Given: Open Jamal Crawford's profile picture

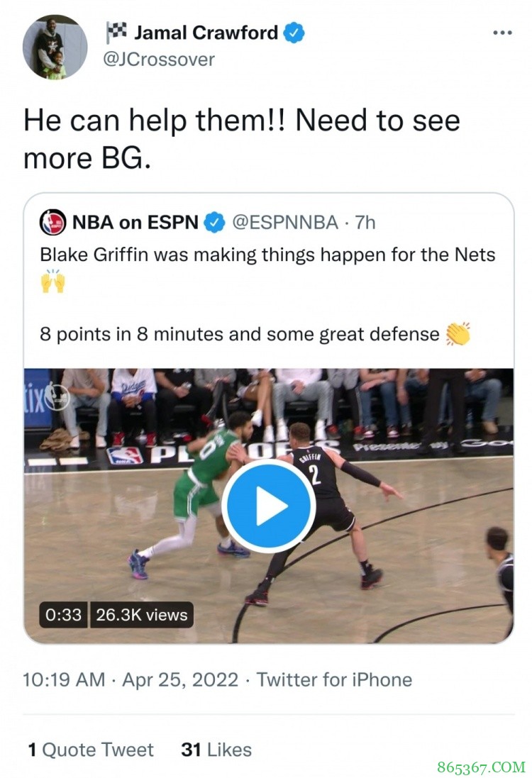Looking at the screenshot, I should 55,47.
